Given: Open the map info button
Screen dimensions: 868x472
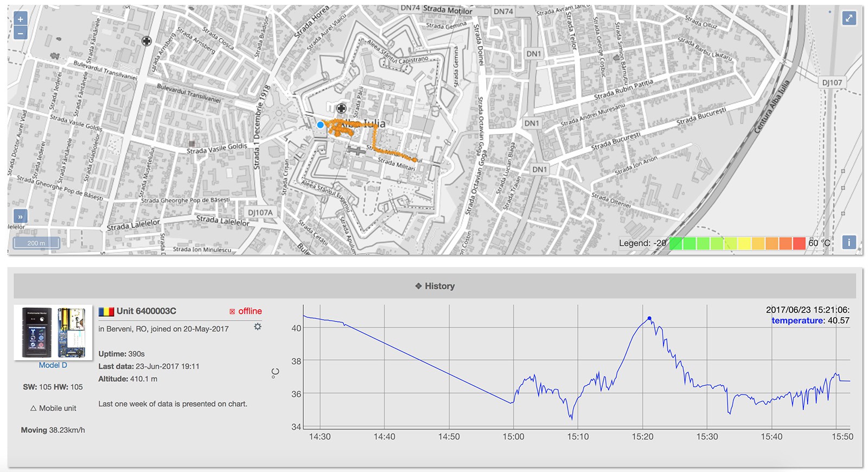Looking at the screenshot, I should point(849,242).
